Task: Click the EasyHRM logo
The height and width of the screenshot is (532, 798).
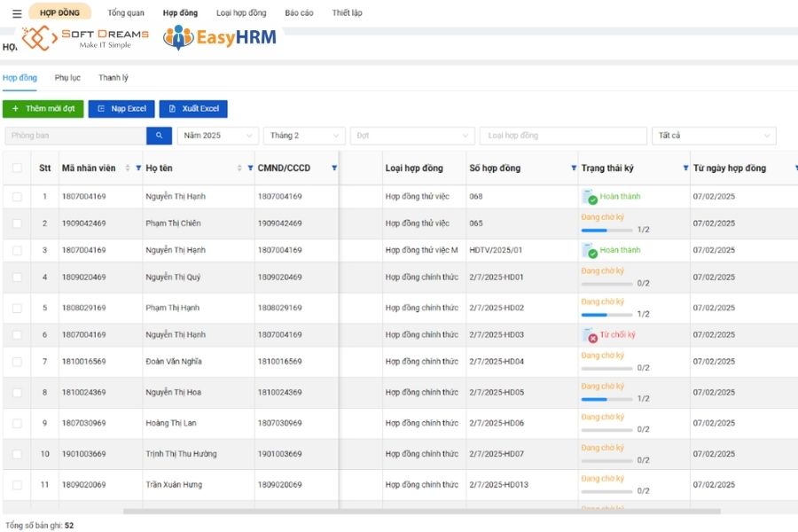Action: pyautogui.click(x=220, y=37)
